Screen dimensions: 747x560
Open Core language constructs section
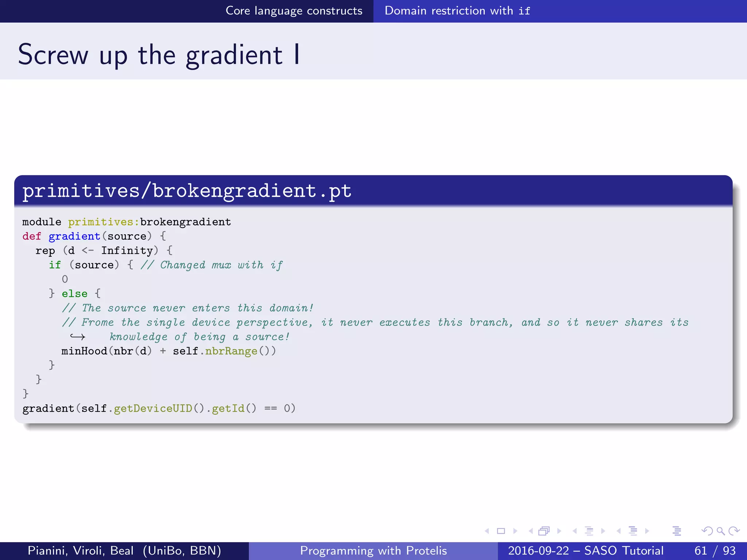[294, 11]
